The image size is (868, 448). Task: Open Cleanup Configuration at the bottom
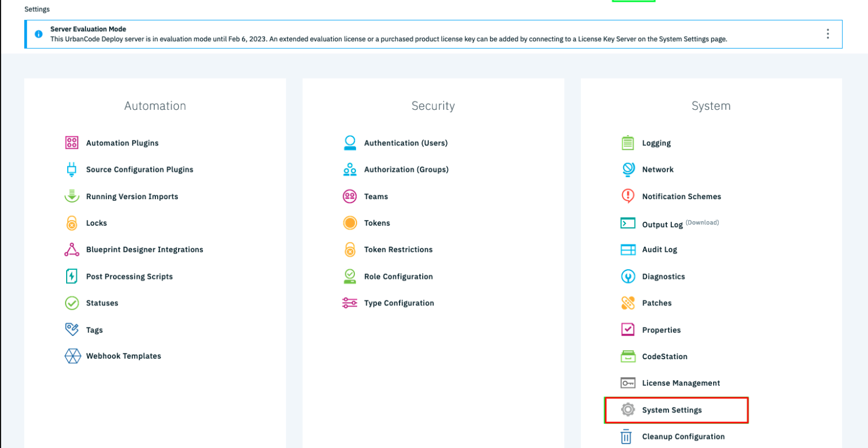click(683, 436)
